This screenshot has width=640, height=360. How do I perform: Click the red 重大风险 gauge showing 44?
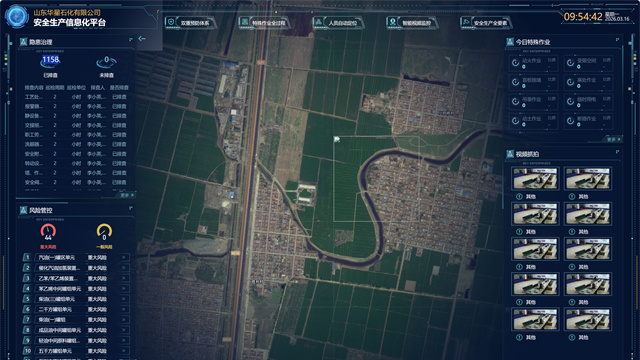tap(48, 232)
